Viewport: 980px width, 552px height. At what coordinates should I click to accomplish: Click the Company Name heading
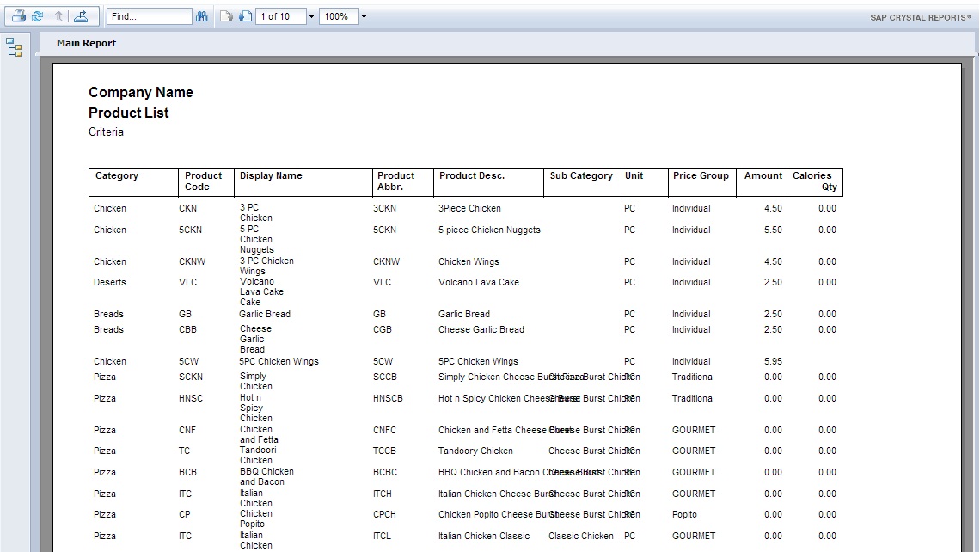pos(141,93)
